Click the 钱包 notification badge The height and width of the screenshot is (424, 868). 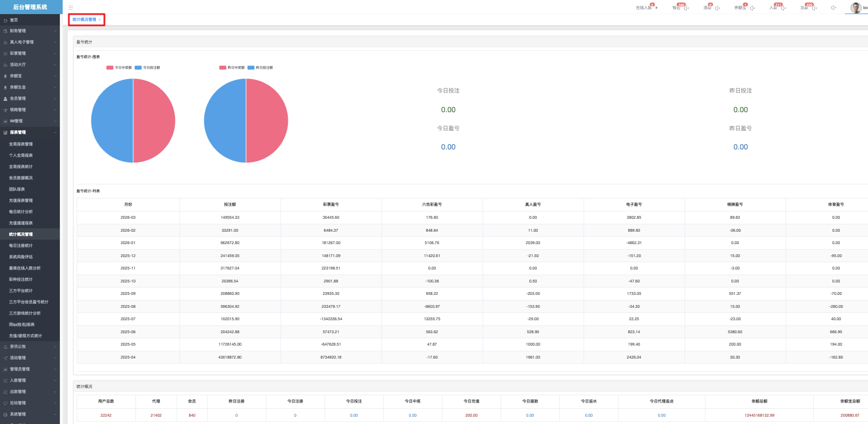click(681, 5)
